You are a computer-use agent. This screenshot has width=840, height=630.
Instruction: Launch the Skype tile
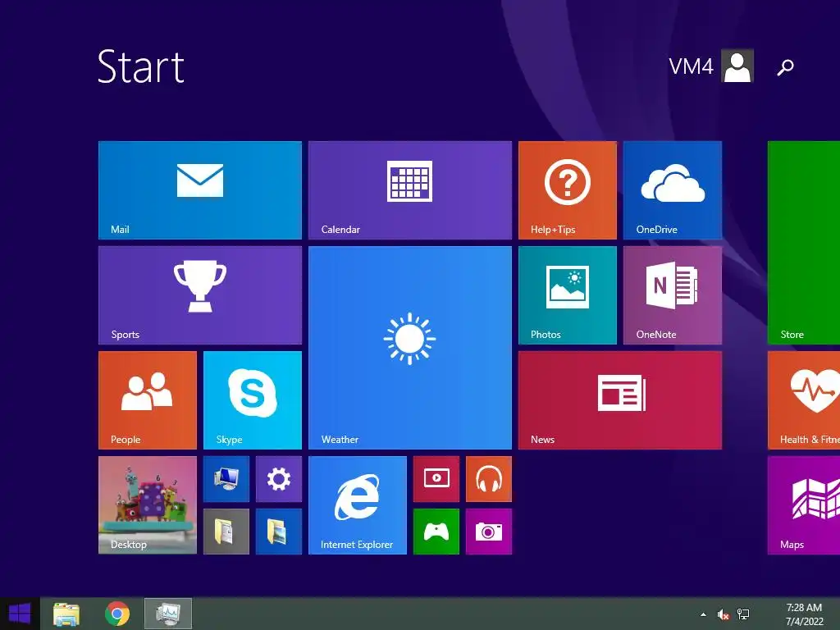click(253, 400)
